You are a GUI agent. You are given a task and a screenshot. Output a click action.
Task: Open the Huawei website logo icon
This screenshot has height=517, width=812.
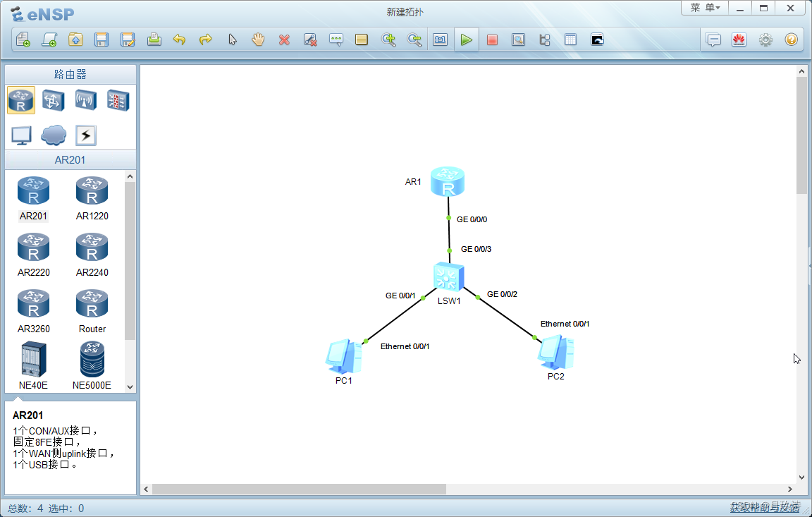[739, 40]
